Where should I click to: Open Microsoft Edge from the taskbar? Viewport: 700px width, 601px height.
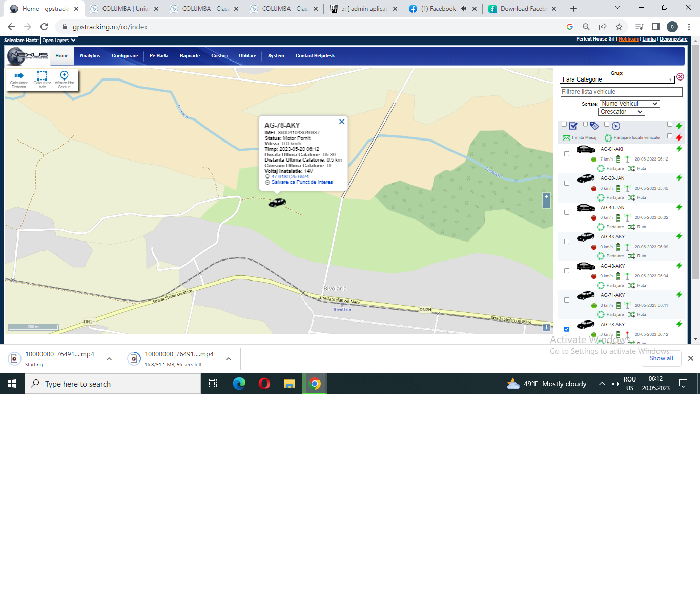click(x=239, y=384)
